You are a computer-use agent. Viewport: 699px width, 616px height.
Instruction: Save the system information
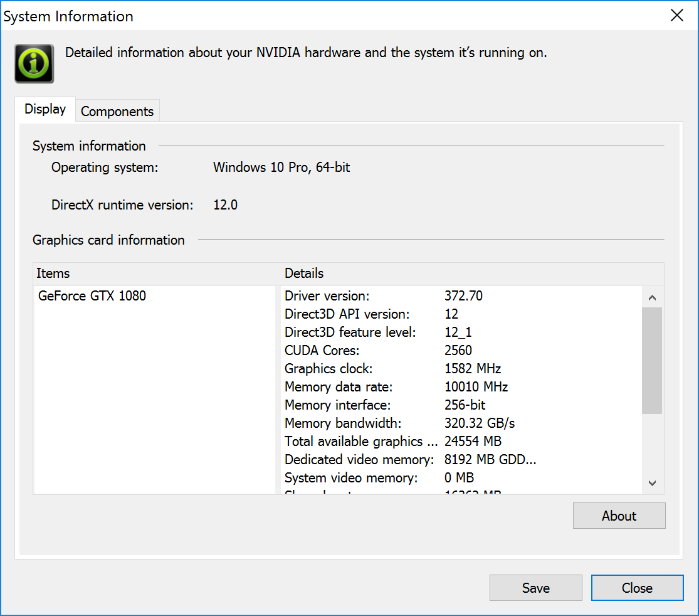pyautogui.click(x=535, y=588)
